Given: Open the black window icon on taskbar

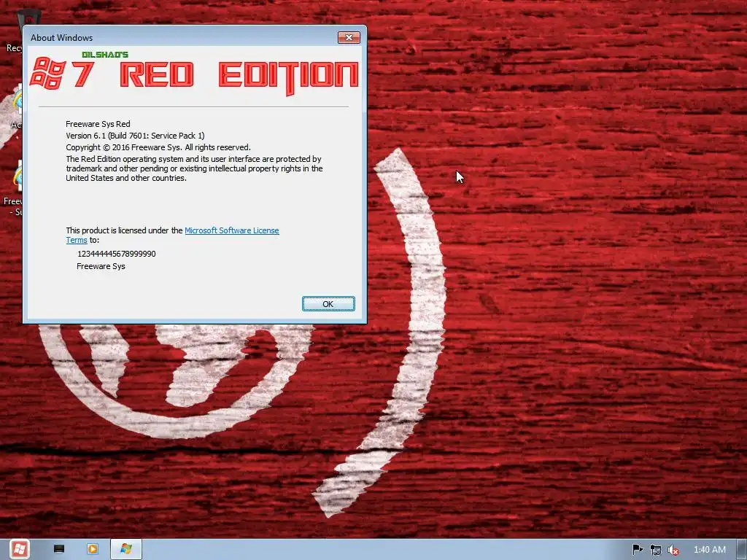Looking at the screenshot, I should [59, 549].
